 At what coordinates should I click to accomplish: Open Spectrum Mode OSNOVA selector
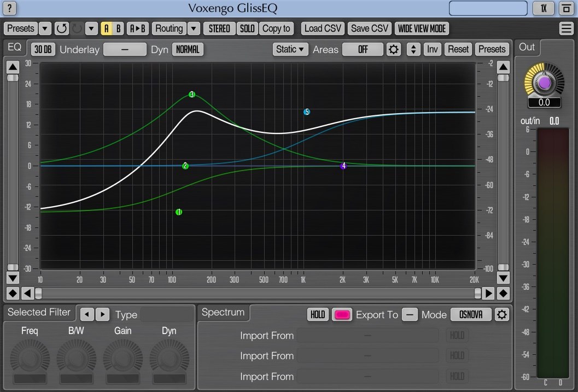(x=471, y=314)
